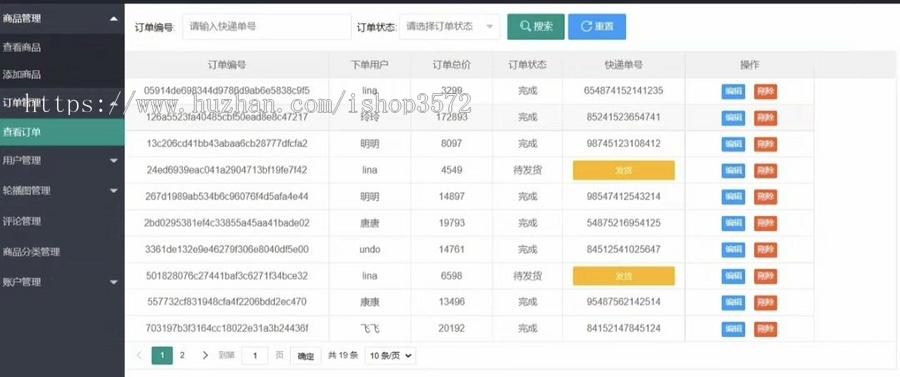Delete lina's order totaling 4549
Image resolution: width=900 pixels, height=377 pixels.
tap(765, 170)
